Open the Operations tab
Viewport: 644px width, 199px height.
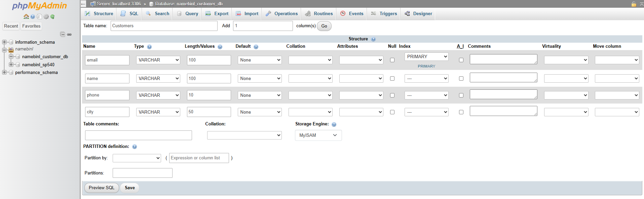(x=281, y=13)
